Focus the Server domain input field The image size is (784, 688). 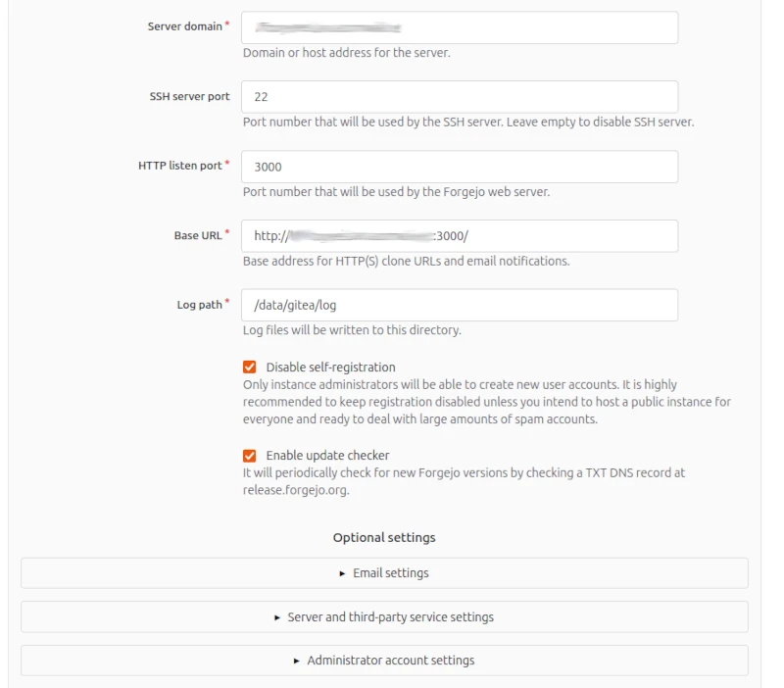(461, 26)
